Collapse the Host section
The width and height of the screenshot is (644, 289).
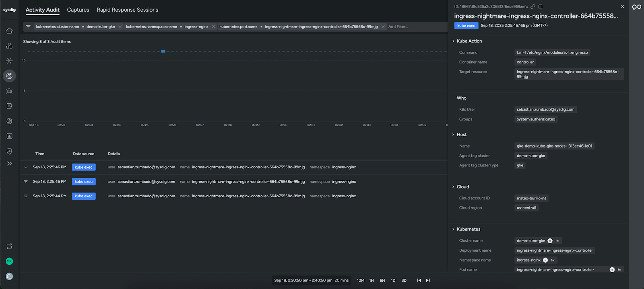(x=453, y=135)
